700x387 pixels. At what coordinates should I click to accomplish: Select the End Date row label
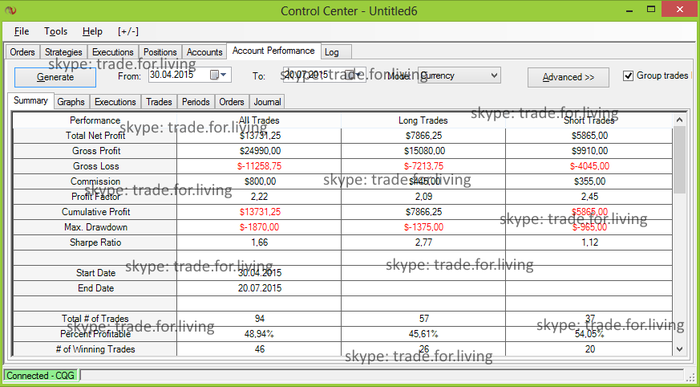click(96, 288)
